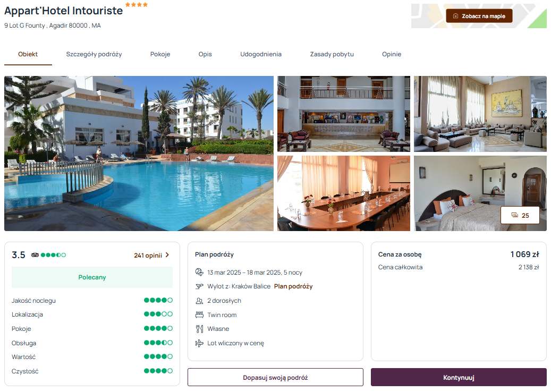
Task: Switch to the Udogodnienia tab
Action: (261, 54)
